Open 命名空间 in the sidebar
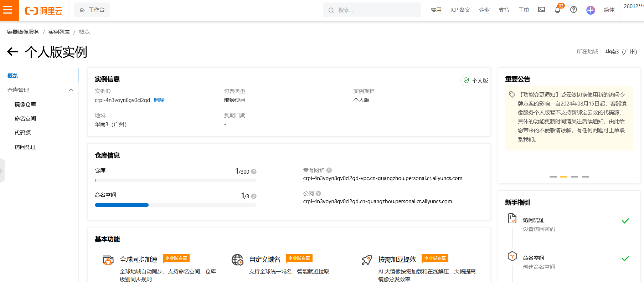Screen dimensions: 644x282 pos(25,118)
